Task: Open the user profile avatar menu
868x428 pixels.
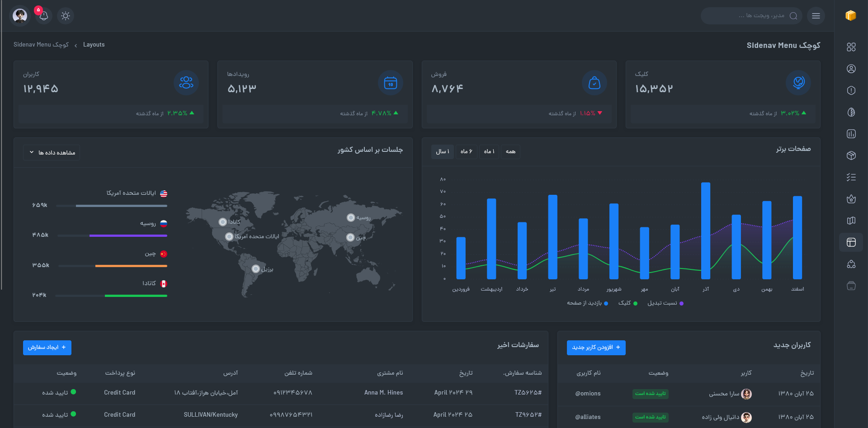Action: click(19, 16)
